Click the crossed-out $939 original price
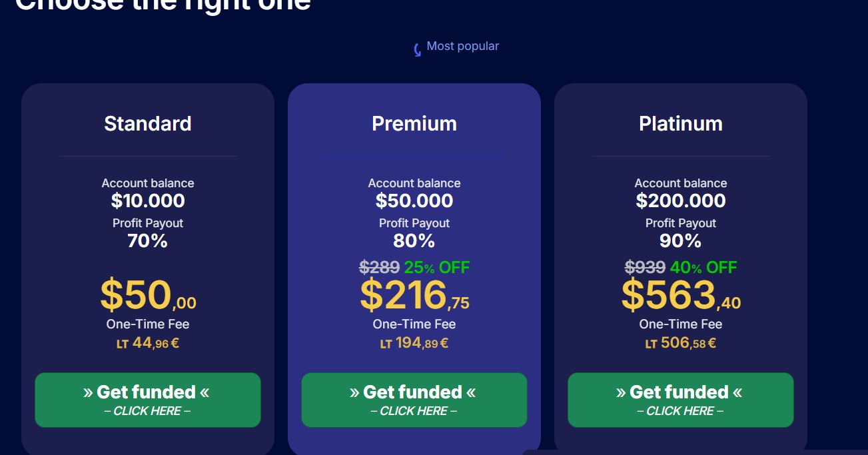Image resolution: width=868 pixels, height=455 pixels. [x=645, y=267]
